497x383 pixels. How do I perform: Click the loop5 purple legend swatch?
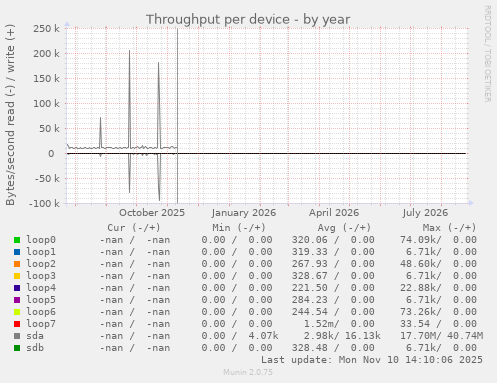pyautogui.click(x=17, y=300)
